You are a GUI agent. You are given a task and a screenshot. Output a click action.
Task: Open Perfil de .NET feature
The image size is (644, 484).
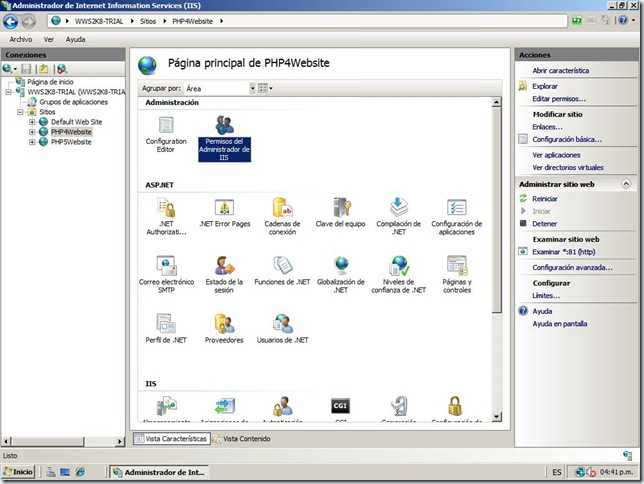(166, 329)
